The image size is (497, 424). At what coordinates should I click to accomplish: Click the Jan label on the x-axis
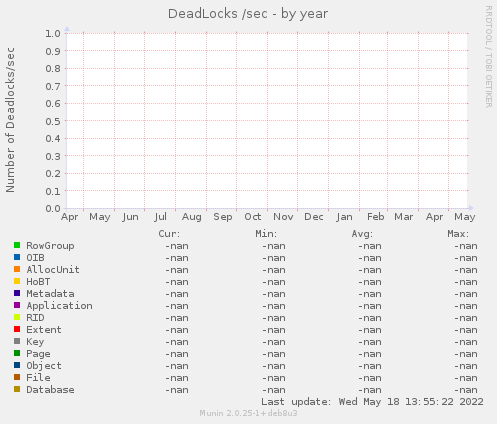[x=344, y=217]
